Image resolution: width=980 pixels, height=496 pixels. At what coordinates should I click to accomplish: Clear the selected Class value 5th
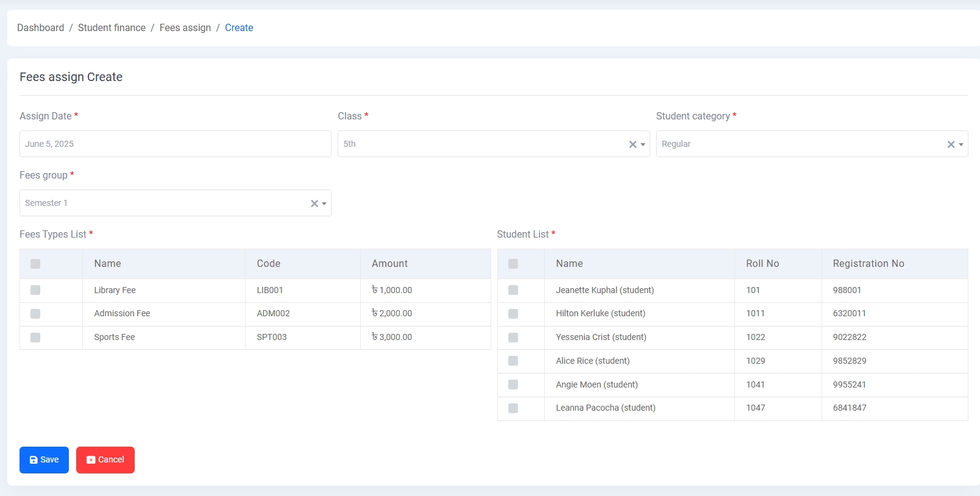633,144
